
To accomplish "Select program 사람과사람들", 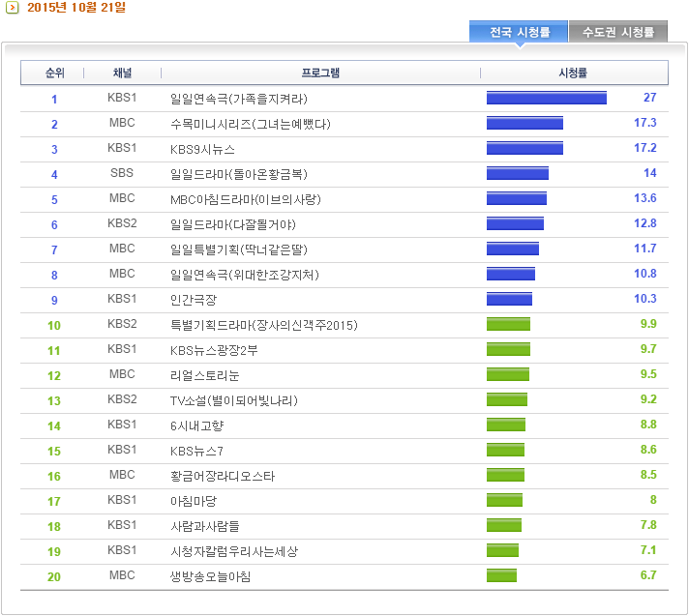I will click(x=205, y=526).
